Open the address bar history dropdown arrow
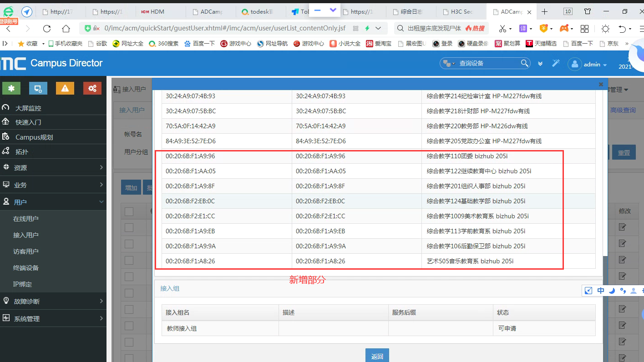 (x=378, y=28)
